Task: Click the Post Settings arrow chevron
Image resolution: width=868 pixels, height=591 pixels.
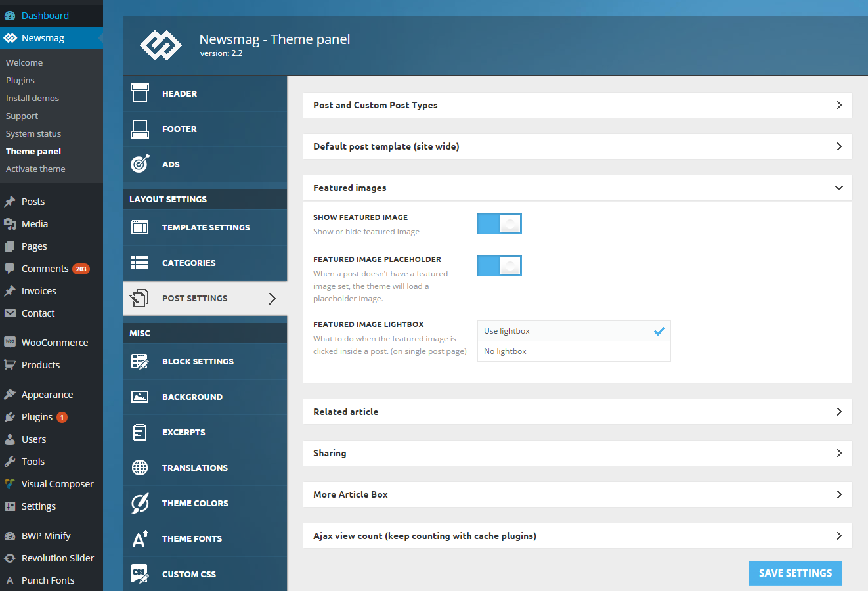Action: [x=272, y=299]
